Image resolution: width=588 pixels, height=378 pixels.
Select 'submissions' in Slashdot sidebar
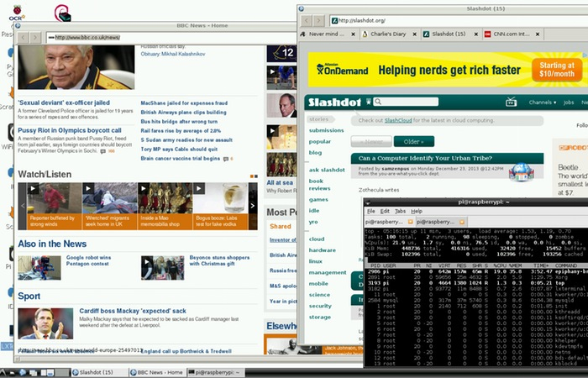pos(326,130)
